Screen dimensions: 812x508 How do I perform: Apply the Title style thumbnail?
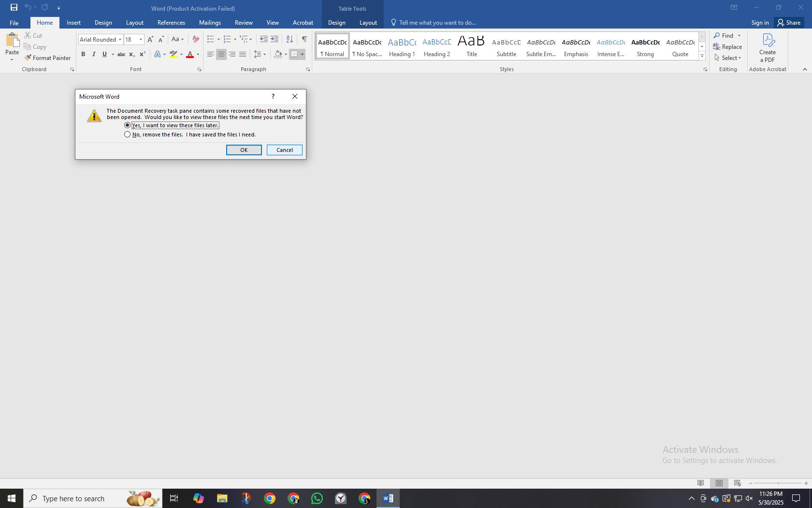point(472,47)
